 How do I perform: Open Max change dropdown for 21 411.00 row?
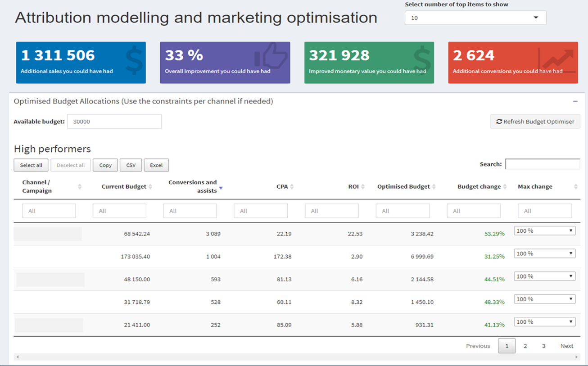click(x=545, y=322)
